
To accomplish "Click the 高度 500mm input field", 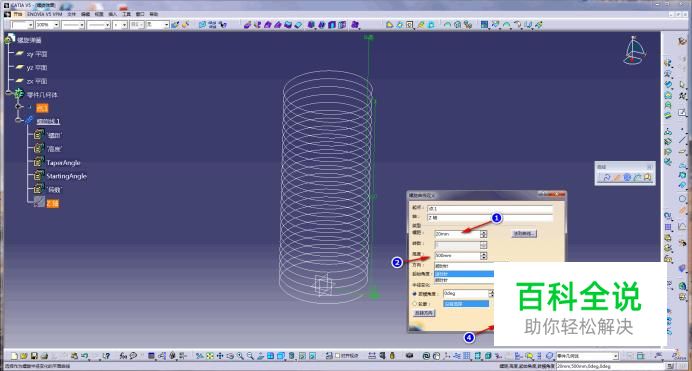I will click(x=457, y=256).
